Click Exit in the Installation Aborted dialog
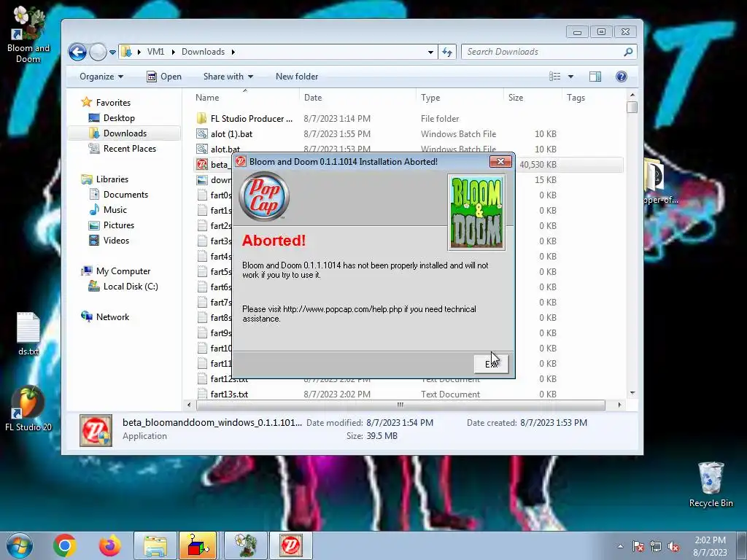The image size is (747, 560). [491, 364]
